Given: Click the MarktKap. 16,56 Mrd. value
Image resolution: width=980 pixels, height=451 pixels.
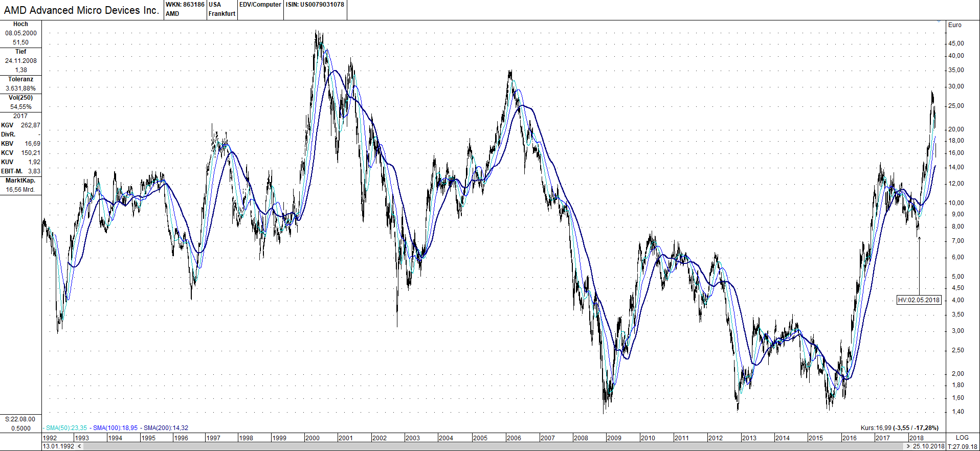Looking at the screenshot, I should [20, 190].
